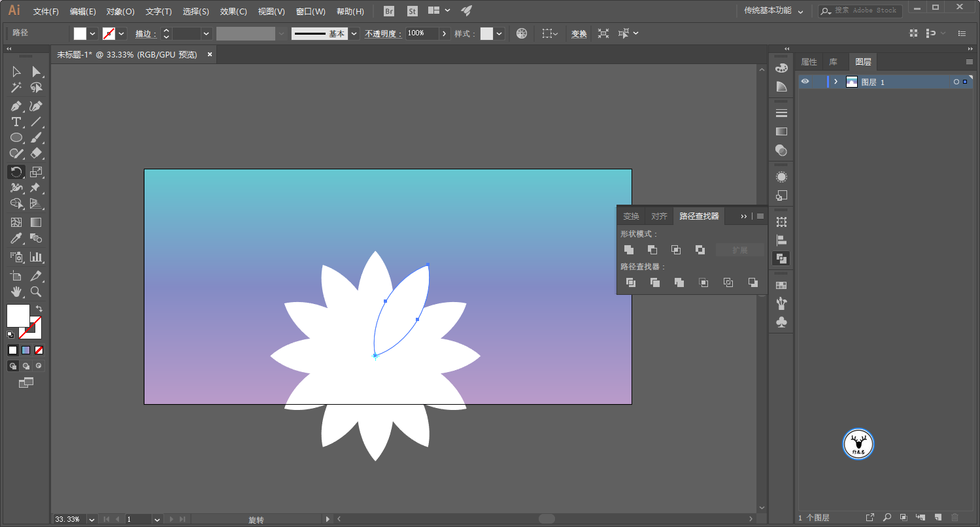Select the Eyedropper tool

coord(16,238)
